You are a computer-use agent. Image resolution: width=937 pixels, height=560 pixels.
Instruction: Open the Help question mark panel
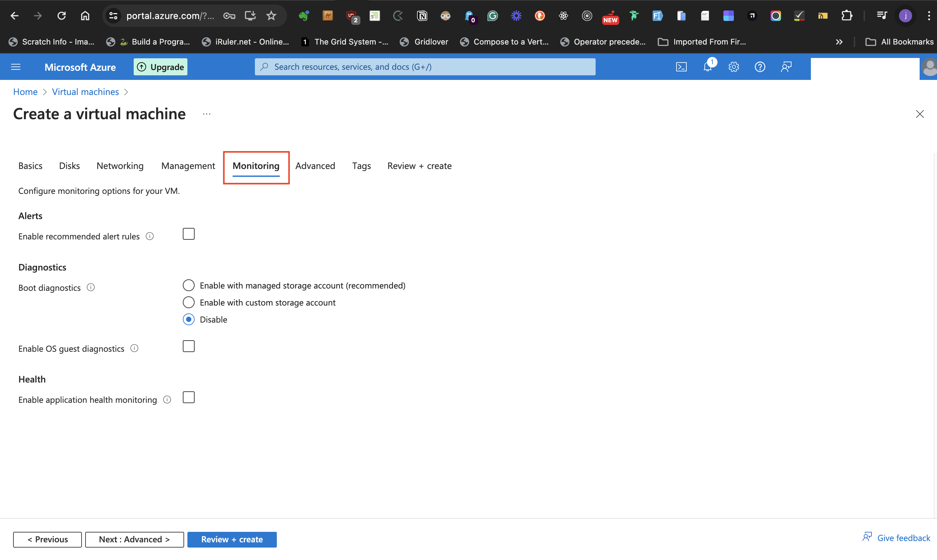(760, 66)
